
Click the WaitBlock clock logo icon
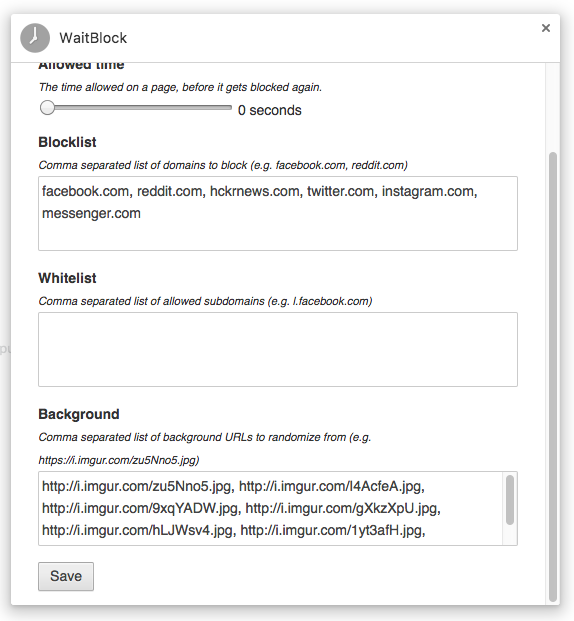tap(35, 38)
